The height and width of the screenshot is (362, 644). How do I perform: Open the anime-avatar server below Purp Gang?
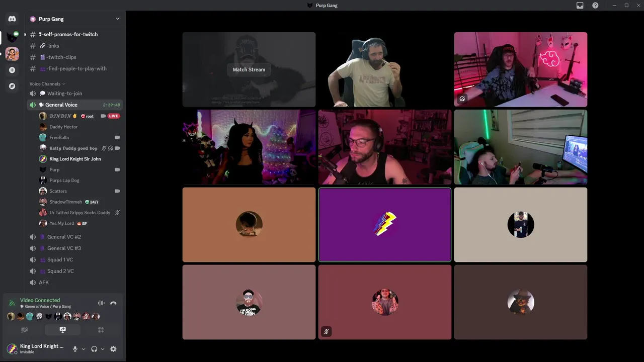tap(12, 54)
